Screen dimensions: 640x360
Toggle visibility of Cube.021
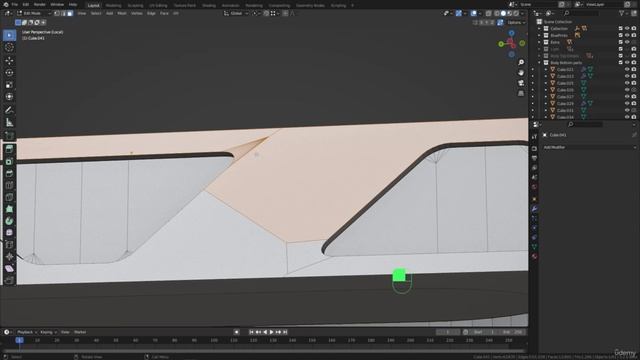(627, 69)
